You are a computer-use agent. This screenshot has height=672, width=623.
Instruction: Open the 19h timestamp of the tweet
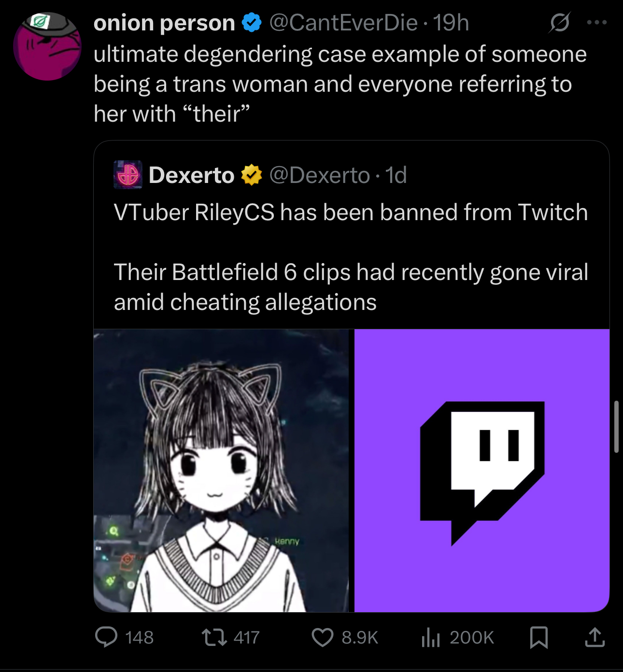(x=451, y=23)
